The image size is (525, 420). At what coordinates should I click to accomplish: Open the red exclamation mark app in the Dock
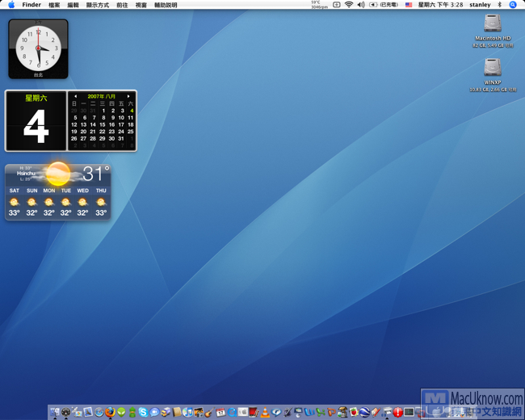397,412
